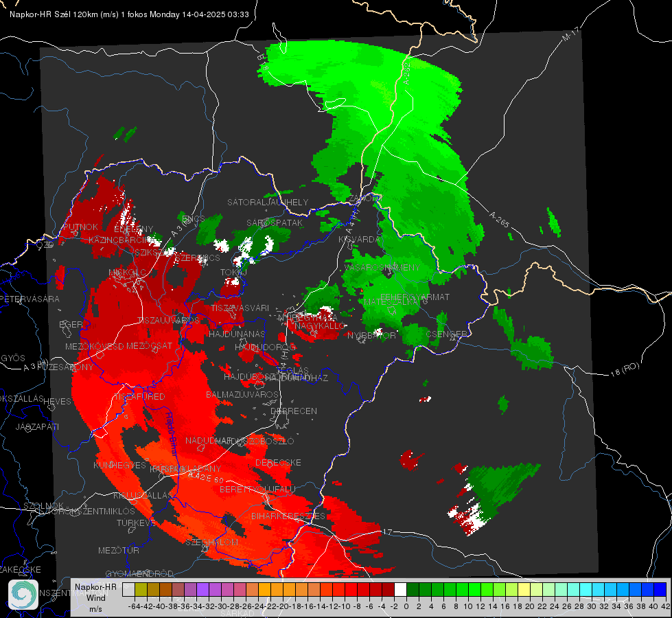
Task: Click the swirl logo icon in corner
Action: coord(23,595)
